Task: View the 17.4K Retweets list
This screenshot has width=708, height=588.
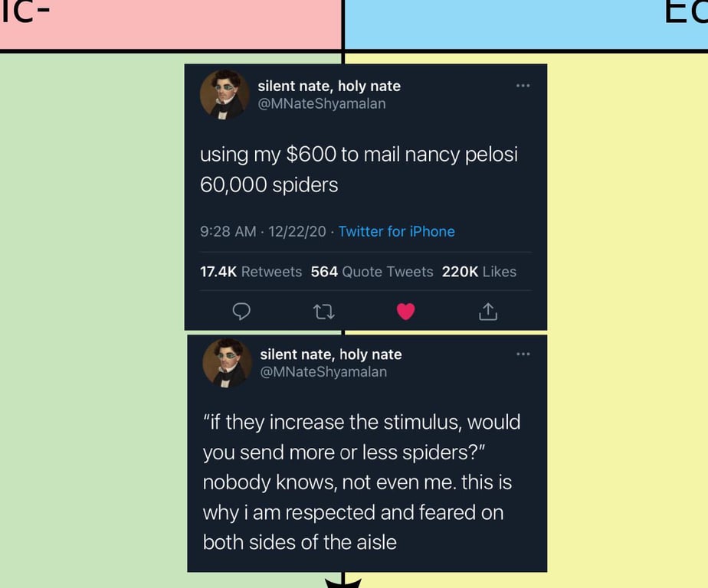Action: [x=251, y=272]
